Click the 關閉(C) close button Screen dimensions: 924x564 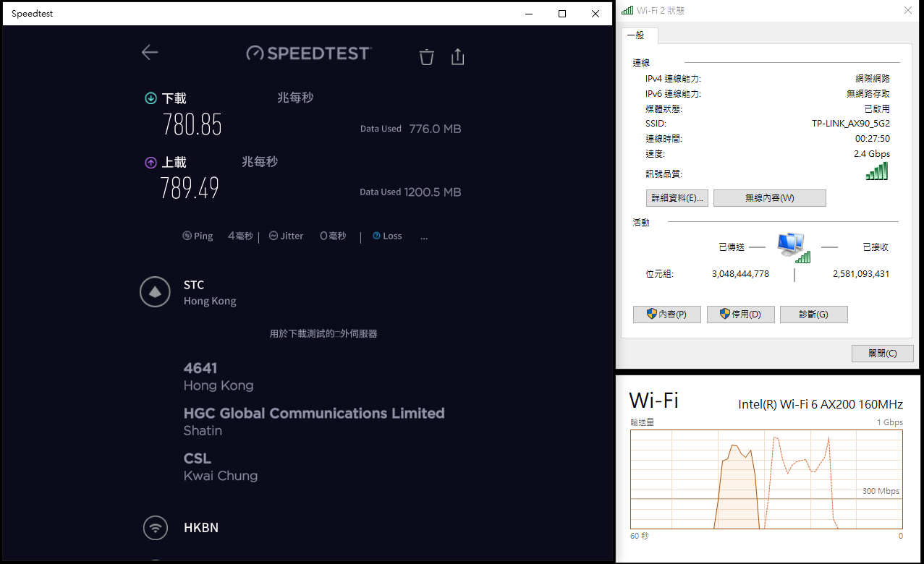click(x=883, y=354)
